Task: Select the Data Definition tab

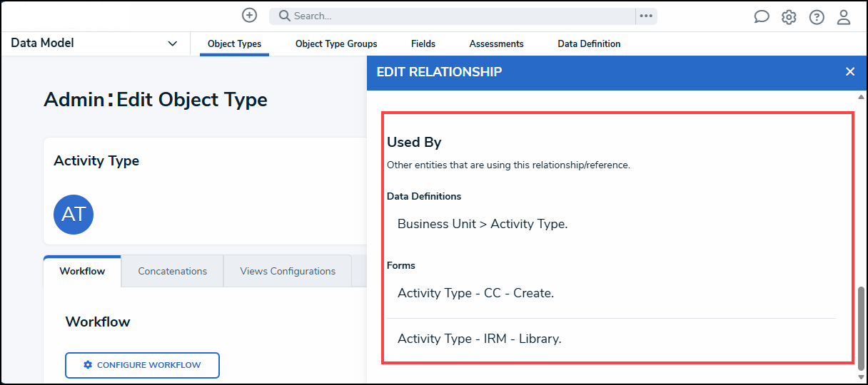Action: (x=589, y=44)
